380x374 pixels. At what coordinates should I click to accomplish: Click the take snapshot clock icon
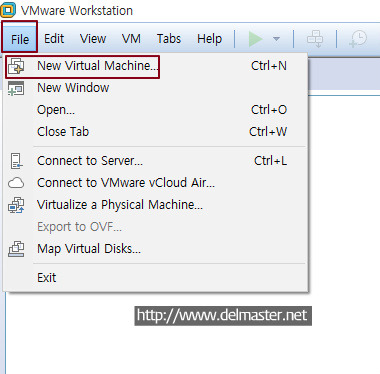point(358,39)
